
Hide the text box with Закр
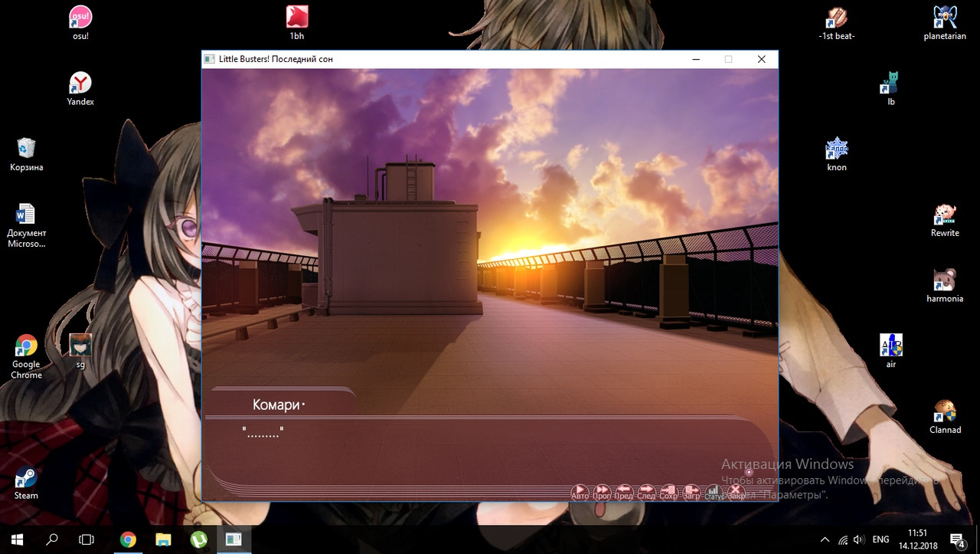point(736,490)
